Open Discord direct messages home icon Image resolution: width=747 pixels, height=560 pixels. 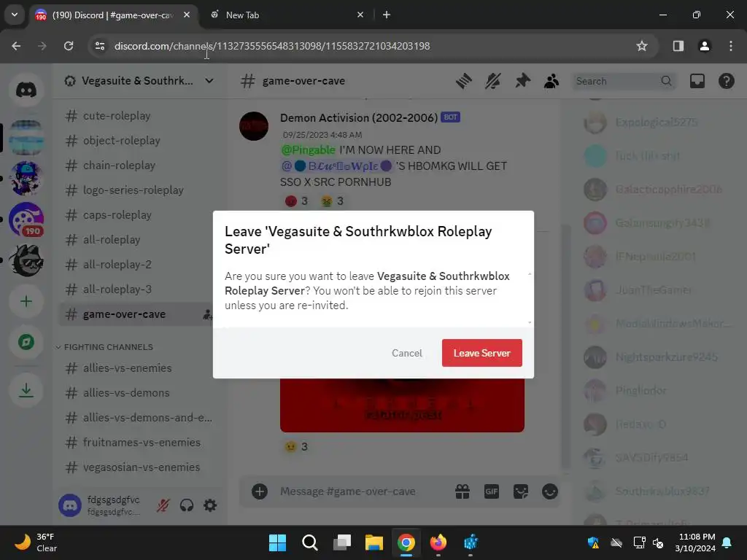[26, 90]
